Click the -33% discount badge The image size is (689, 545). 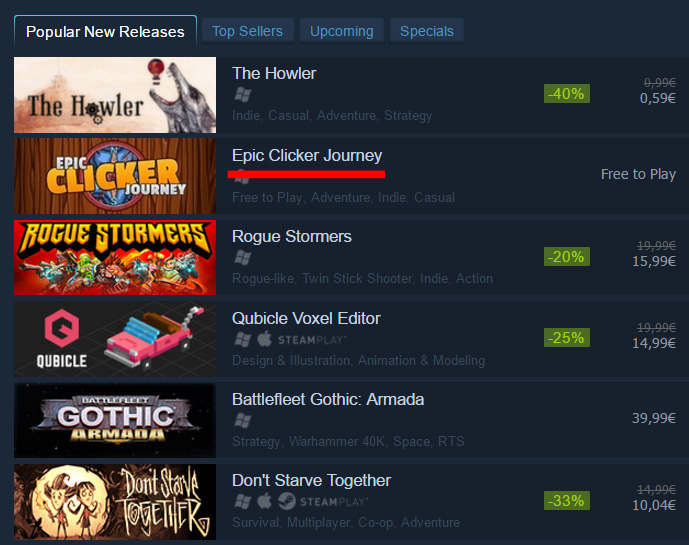point(567,501)
